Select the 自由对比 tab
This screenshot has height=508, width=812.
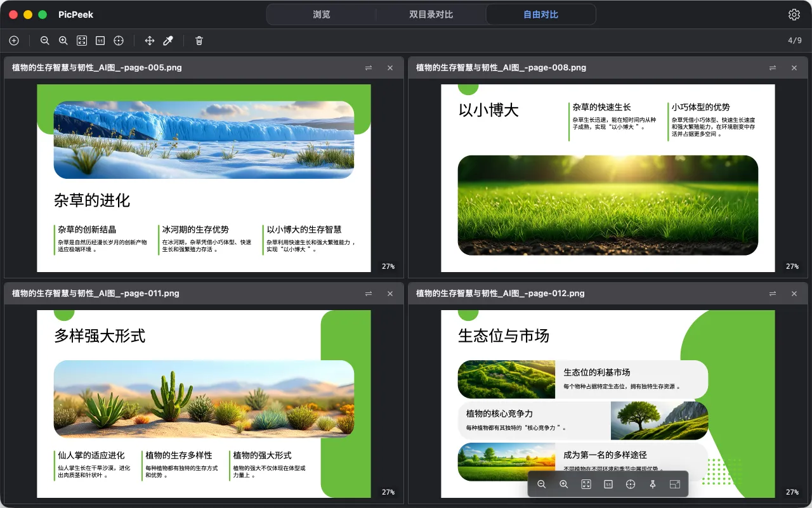point(540,15)
